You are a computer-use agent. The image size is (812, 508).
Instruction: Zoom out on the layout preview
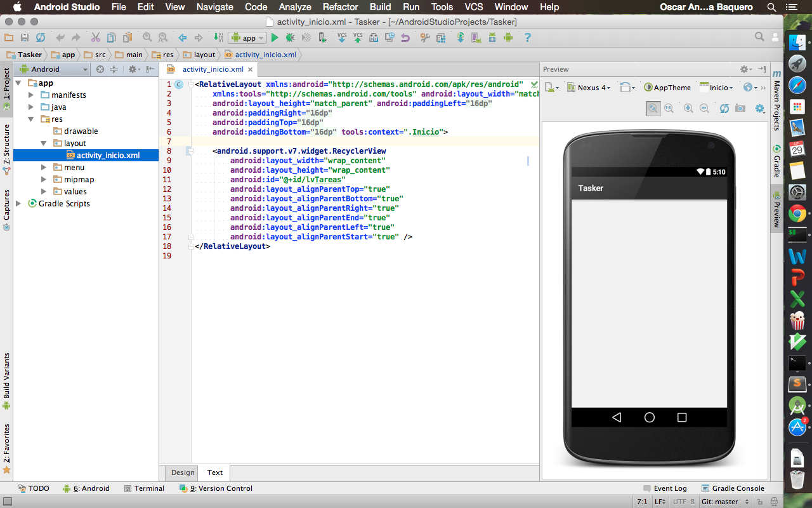click(704, 109)
